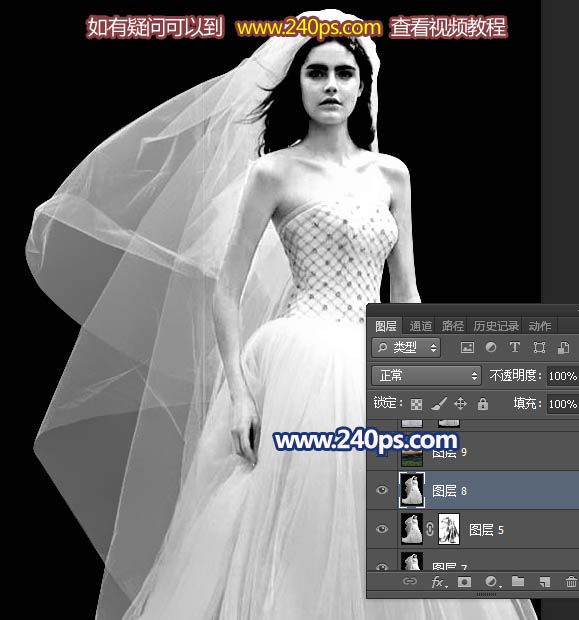Filter by adjustment layer icon

click(x=491, y=347)
